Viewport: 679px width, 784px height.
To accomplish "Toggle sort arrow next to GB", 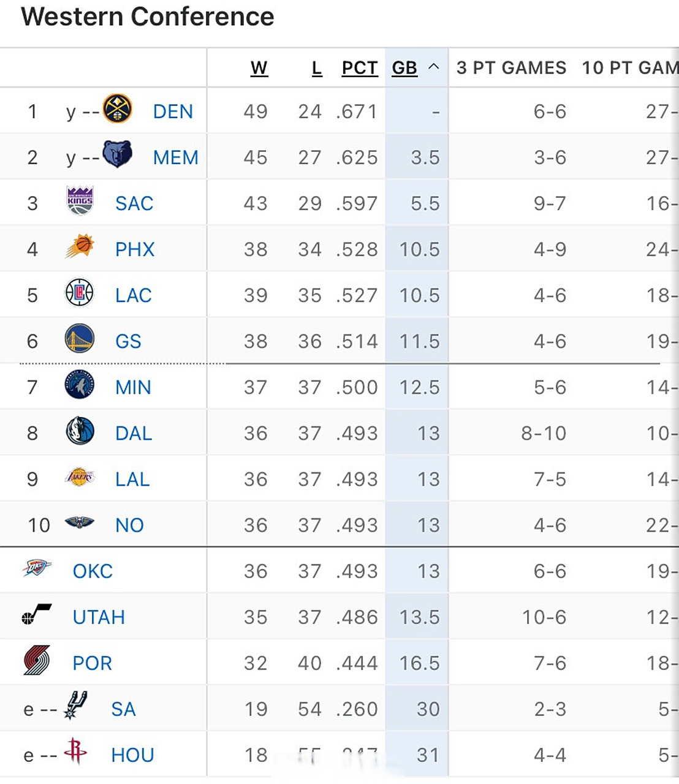I will (434, 67).
